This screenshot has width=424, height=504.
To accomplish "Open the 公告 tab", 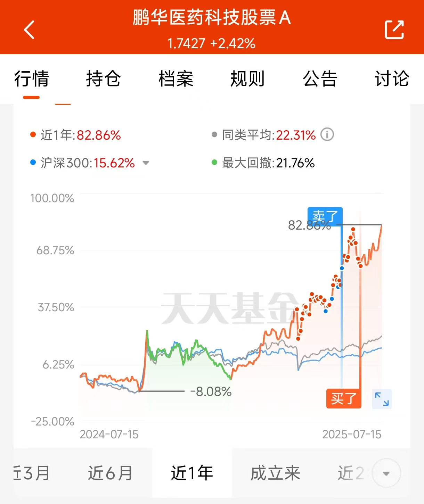I will coord(320,79).
